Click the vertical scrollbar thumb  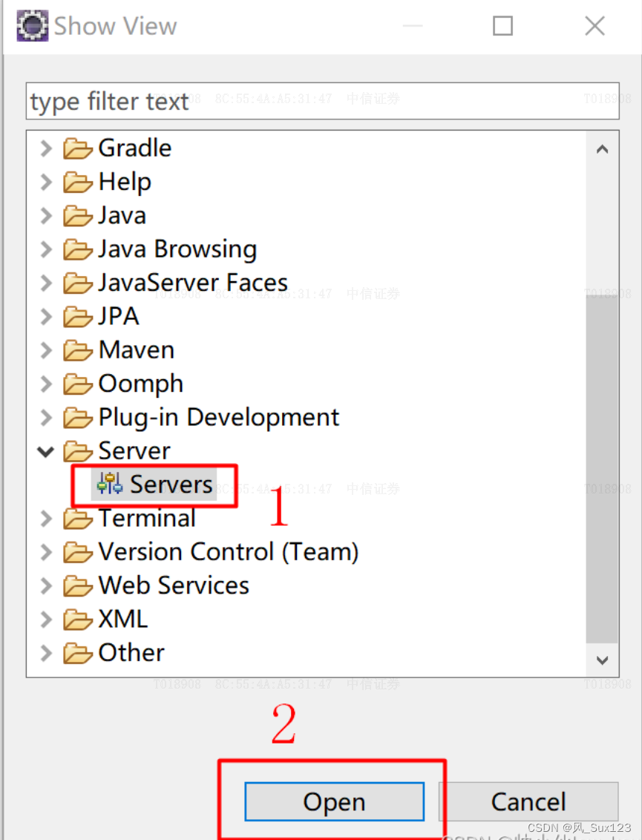pyautogui.click(x=603, y=469)
